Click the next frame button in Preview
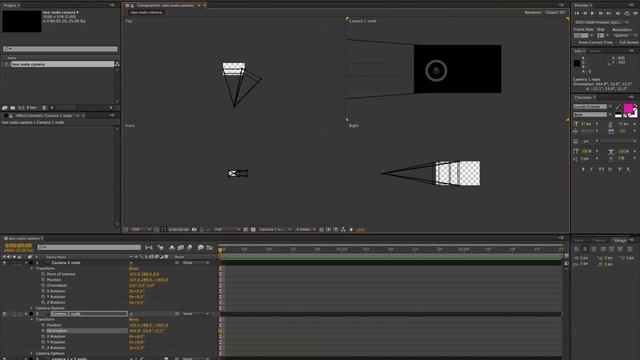 pos(600,13)
